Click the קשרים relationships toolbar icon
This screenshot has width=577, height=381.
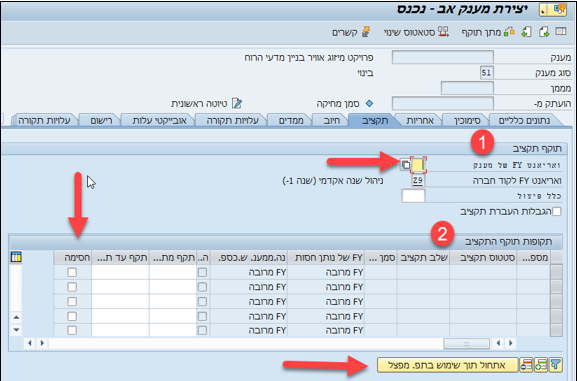coord(365,32)
